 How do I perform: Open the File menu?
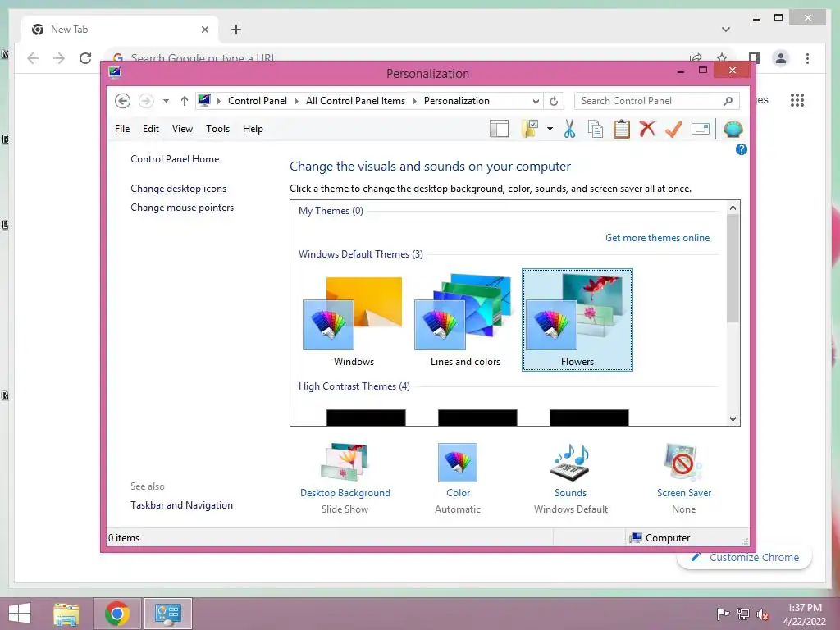122,129
